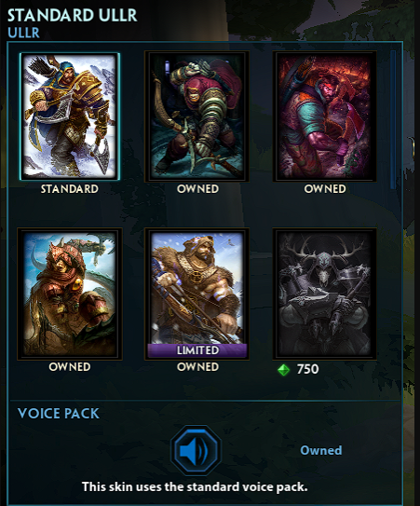Choose the bear-fur limited skin card
Image resolution: width=420 pixels, height=506 pixels.
196,294
